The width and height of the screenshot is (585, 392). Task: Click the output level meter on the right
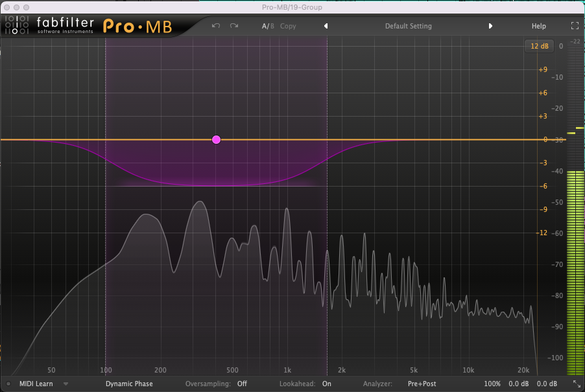pyautogui.click(x=575, y=209)
